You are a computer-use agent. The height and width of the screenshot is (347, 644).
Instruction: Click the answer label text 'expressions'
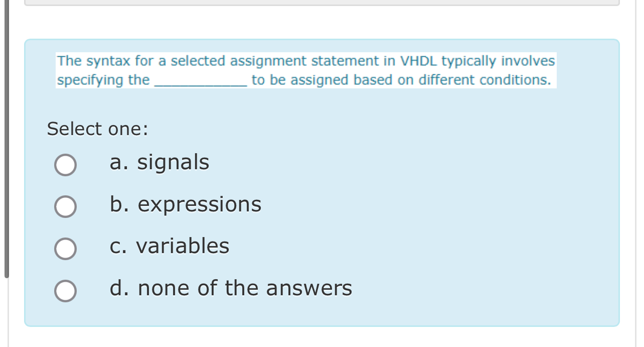coord(199,204)
